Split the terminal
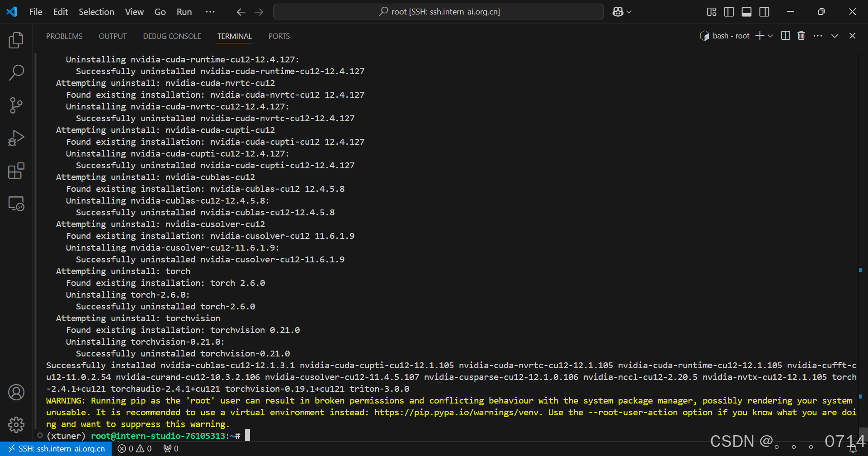868x456 pixels. point(786,36)
